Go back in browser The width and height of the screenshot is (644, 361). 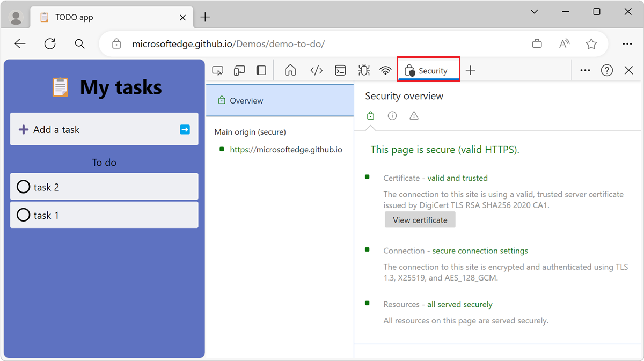[x=20, y=44]
